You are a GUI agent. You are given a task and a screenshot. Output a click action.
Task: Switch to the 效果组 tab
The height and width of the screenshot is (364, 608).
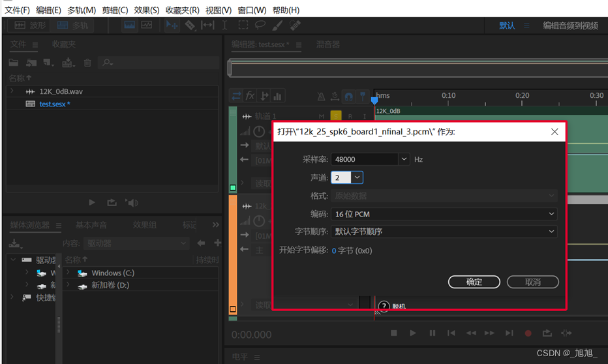(144, 225)
